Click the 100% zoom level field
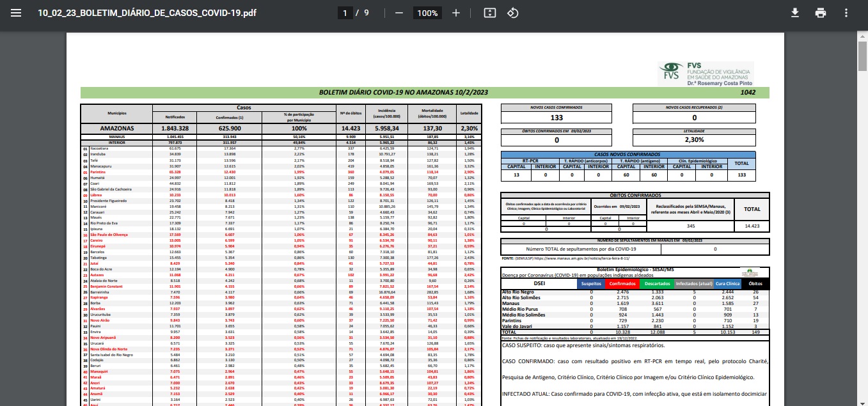The width and height of the screenshot is (868, 406). coord(427,13)
